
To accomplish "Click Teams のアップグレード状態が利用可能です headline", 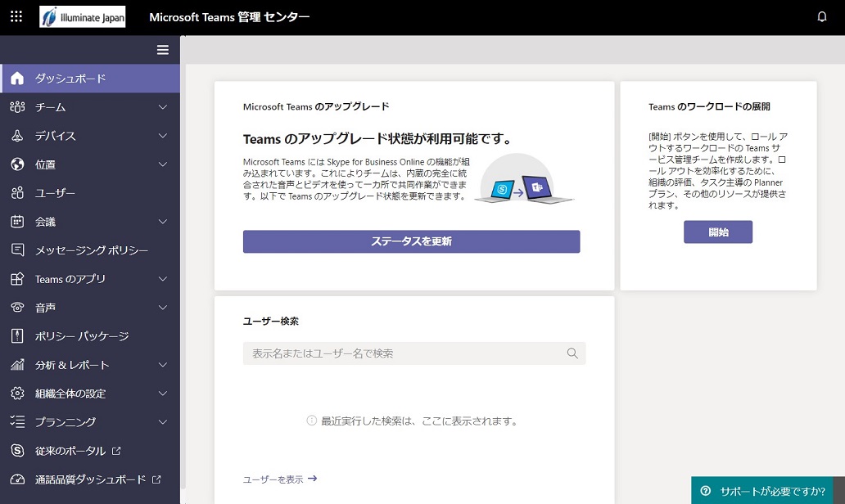I will pos(377,139).
